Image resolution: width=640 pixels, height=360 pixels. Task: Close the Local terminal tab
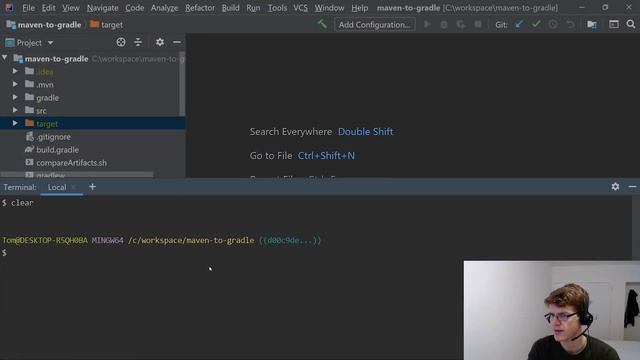pos(73,187)
